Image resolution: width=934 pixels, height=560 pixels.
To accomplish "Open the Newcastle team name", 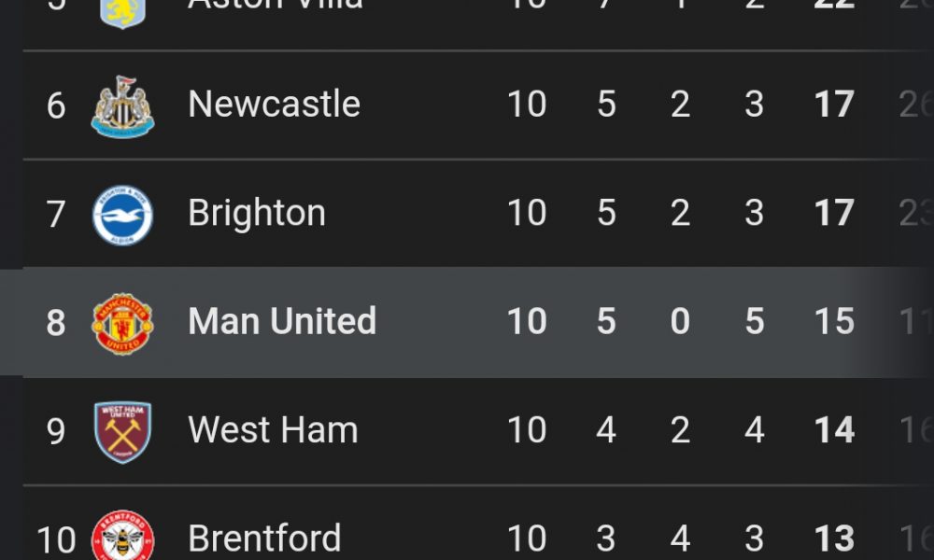I will click(x=274, y=104).
